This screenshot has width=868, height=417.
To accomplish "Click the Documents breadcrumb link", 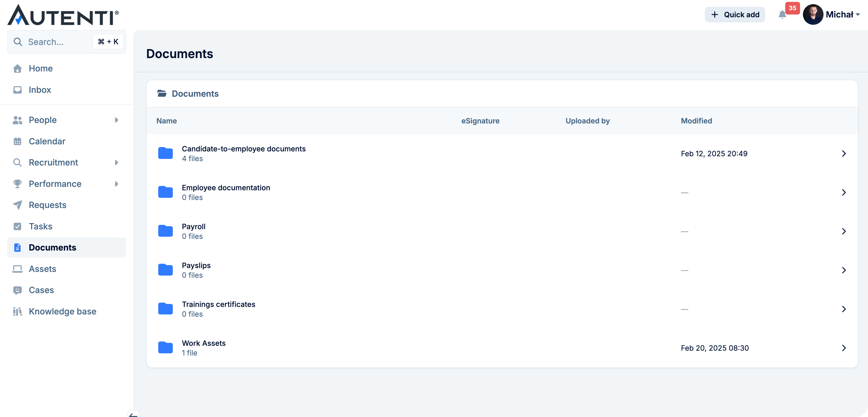I will pyautogui.click(x=195, y=94).
